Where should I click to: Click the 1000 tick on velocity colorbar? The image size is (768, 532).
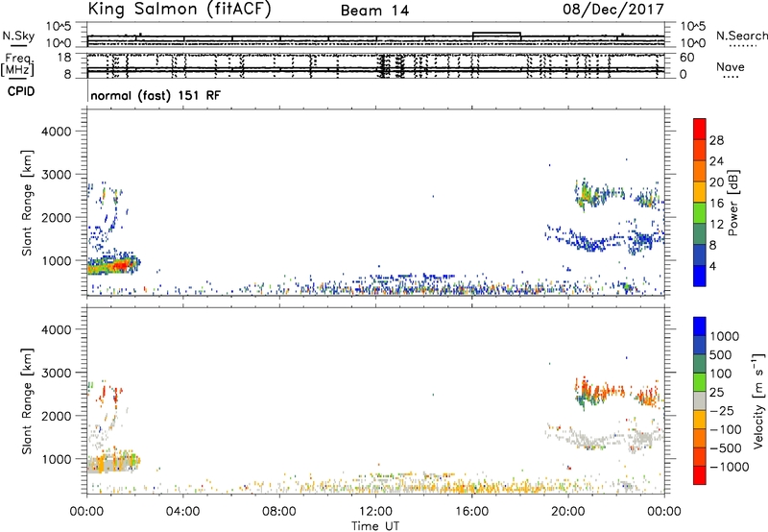(x=725, y=336)
